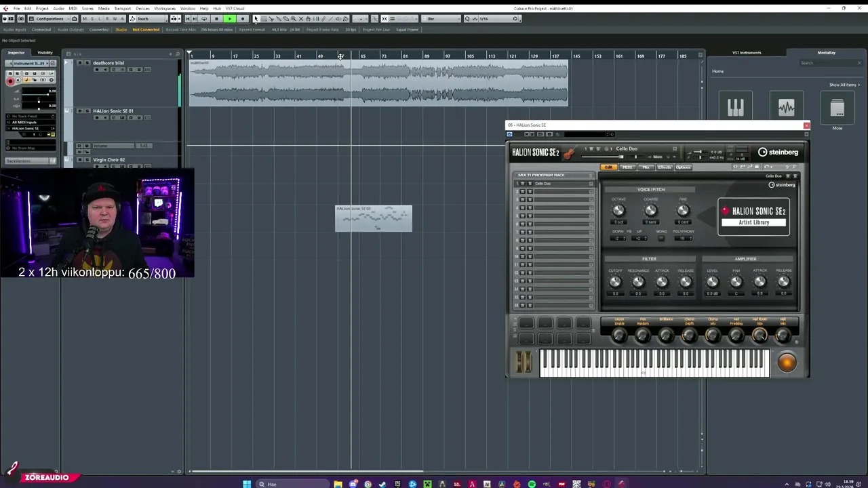Click the pitch/mod wheels in HALion
The image size is (868, 488).
tap(523, 363)
